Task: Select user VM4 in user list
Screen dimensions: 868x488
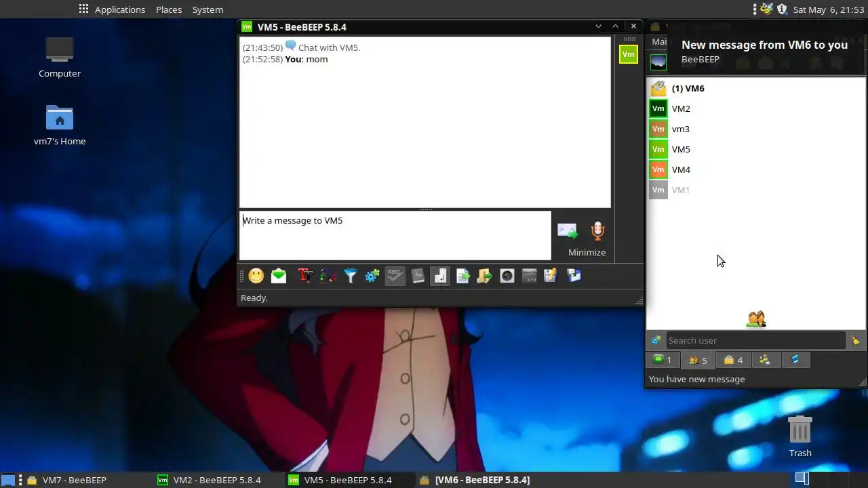Action: pyautogui.click(x=756, y=169)
